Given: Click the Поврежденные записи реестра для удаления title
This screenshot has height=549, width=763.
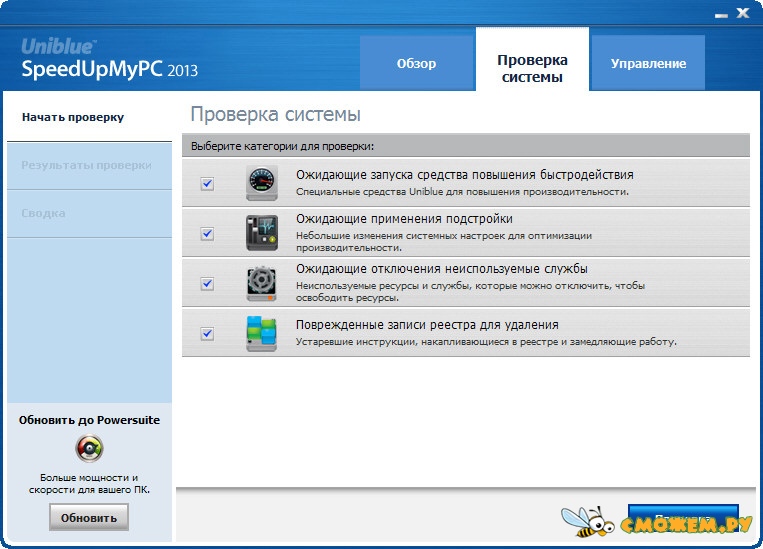Looking at the screenshot, I should coord(427,325).
